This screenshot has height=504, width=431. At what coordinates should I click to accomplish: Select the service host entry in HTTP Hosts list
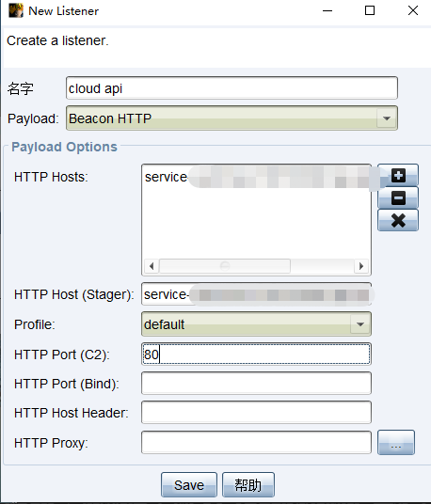click(x=256, y=177)
